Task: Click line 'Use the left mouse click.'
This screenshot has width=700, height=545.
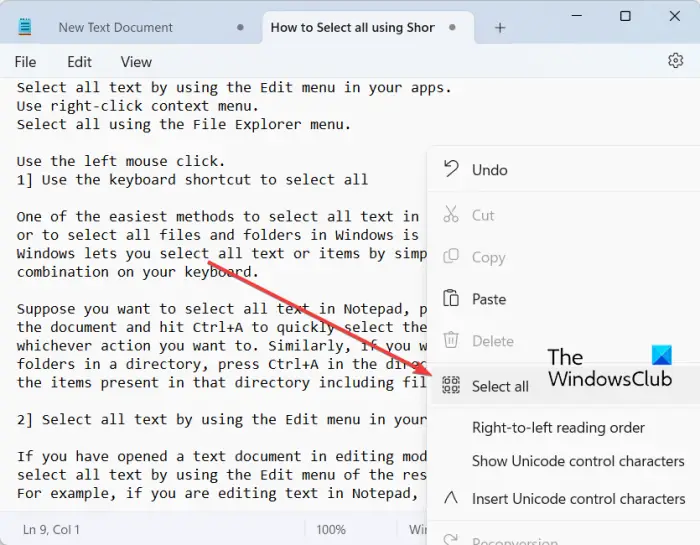Action: click(x=121, y=161)
